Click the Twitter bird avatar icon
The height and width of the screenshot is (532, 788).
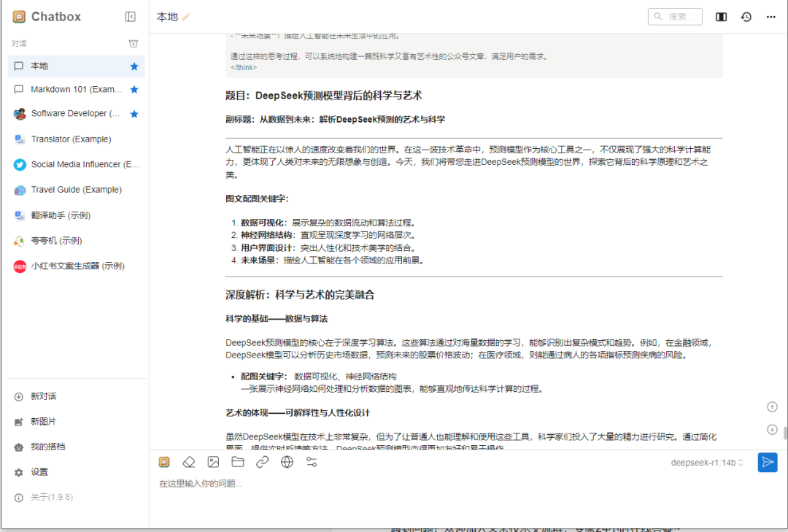[x=20, y=164]
